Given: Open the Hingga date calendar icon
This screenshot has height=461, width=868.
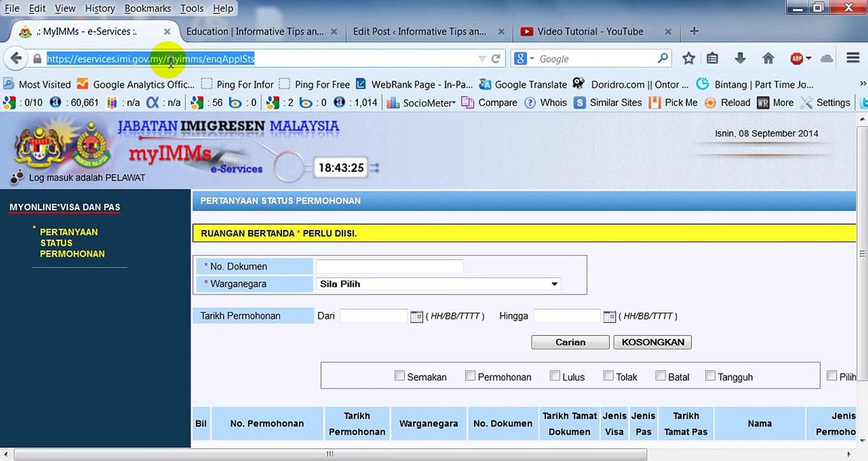Looking at the screenshot, I should (609, 316).
